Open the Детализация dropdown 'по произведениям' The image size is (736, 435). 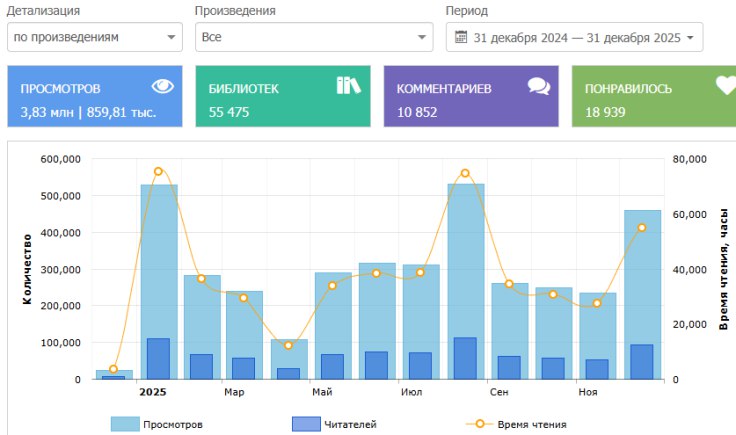(94, 37)
